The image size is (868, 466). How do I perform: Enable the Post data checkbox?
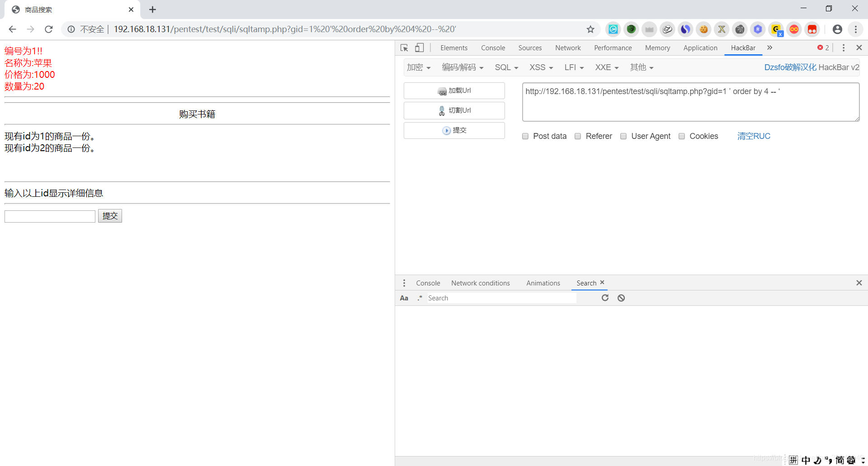(525, 136)
